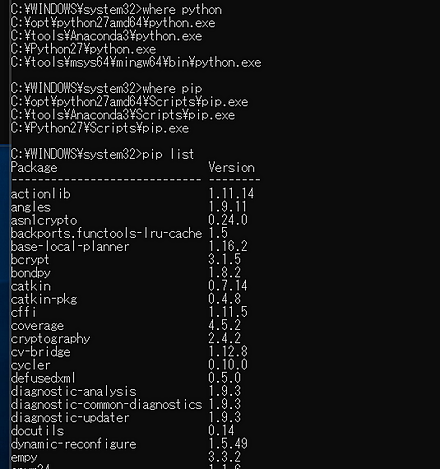Click the cv-bridge package row
The image size is (440, 469).
[x=129, y=352]
